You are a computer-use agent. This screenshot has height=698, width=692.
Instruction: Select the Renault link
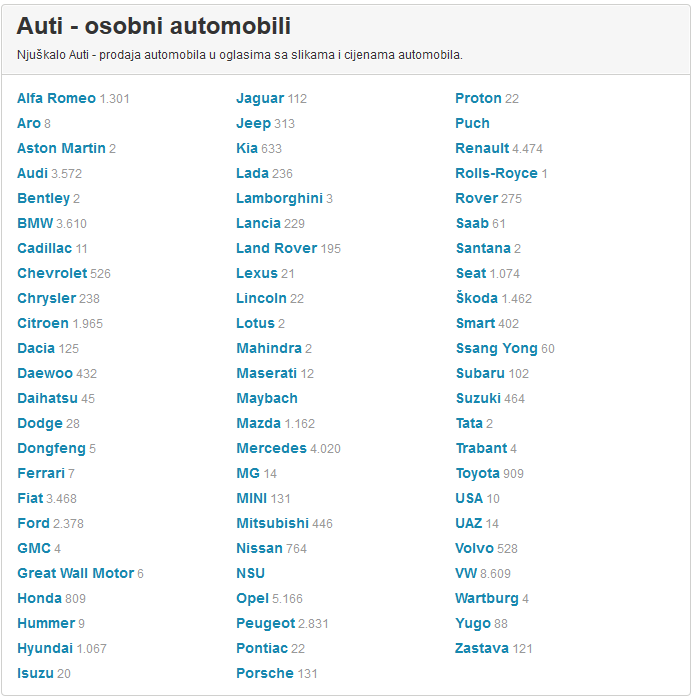(482, 148)
